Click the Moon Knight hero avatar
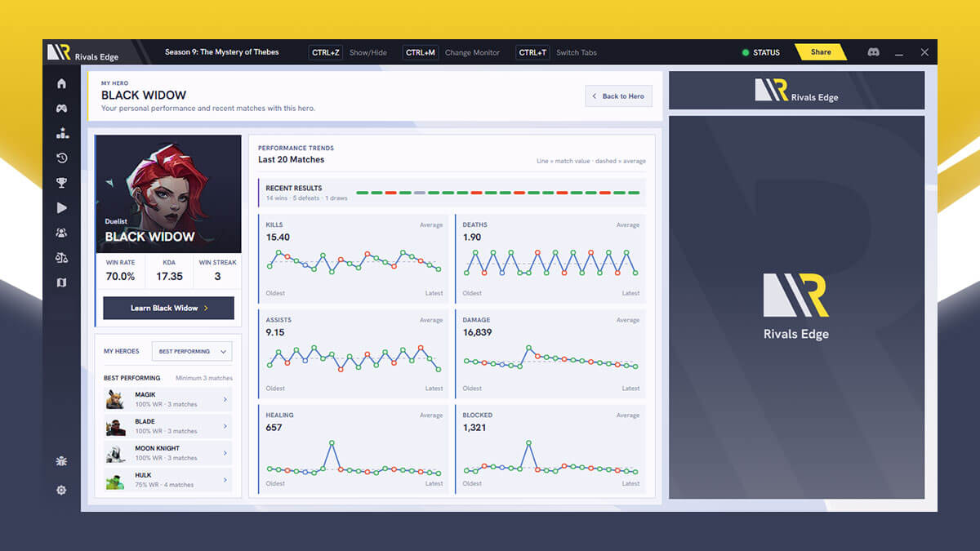Screen dimensions: 980x551 pyautogui.click(x=115, y=453)
